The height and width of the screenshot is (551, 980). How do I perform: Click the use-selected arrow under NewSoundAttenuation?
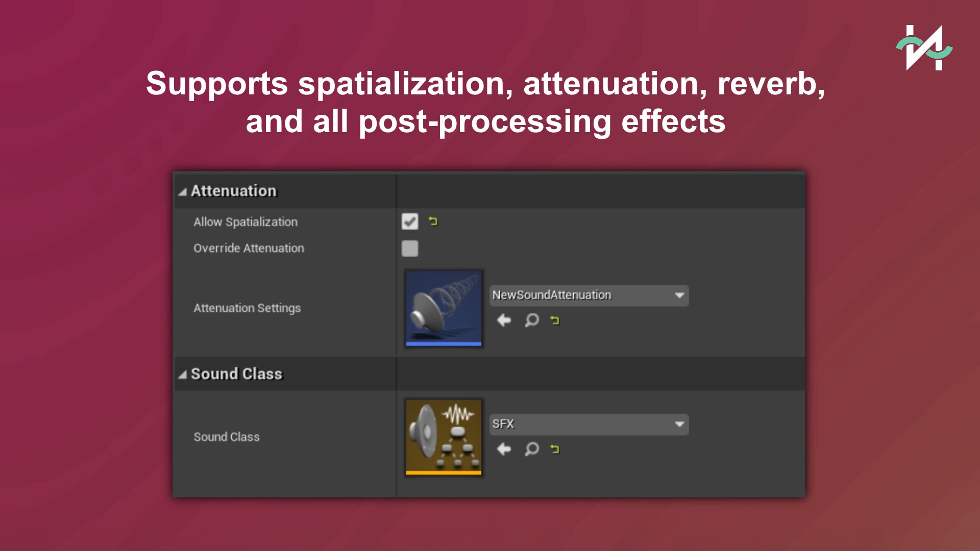coord(504,320)
